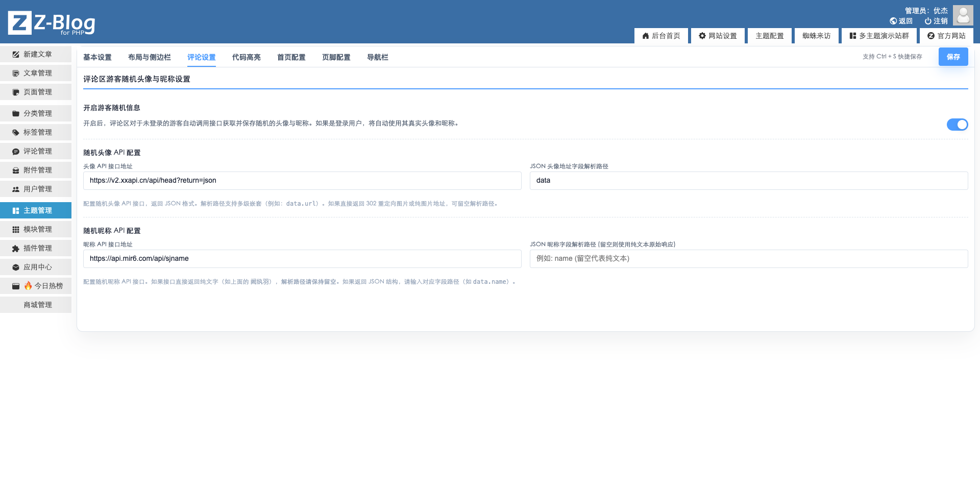Click the page management icon

[16, 92]
